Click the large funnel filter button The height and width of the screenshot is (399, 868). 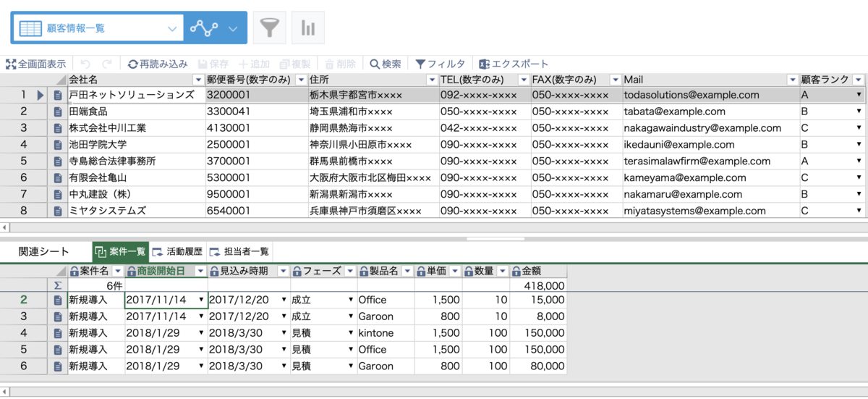tap(269, 28)
